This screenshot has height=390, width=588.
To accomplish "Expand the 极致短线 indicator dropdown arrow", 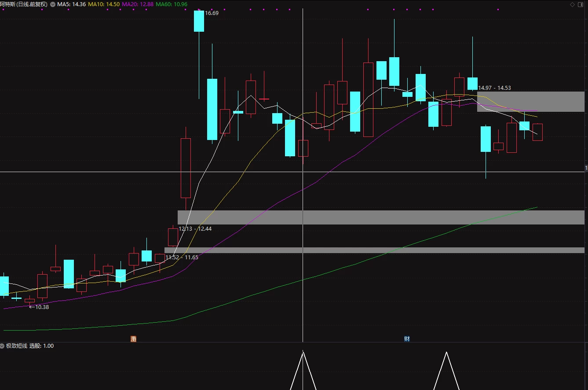I will (2, 346).
